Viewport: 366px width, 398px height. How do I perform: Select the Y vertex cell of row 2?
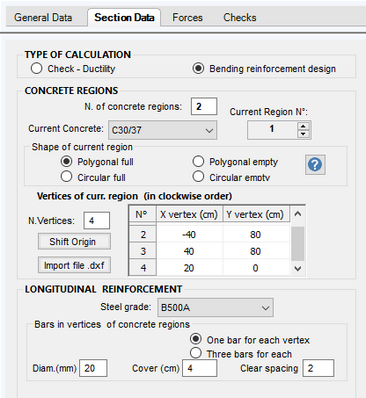[x=256, y=235]
